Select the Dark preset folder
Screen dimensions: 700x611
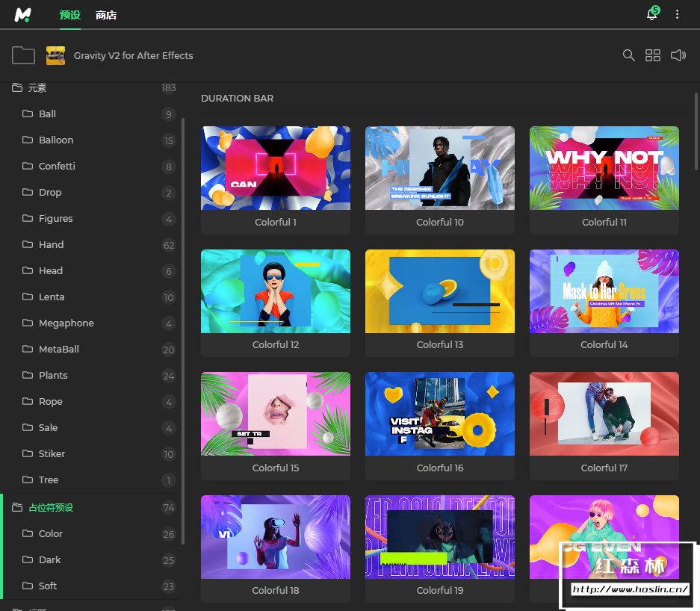(49, 560)
